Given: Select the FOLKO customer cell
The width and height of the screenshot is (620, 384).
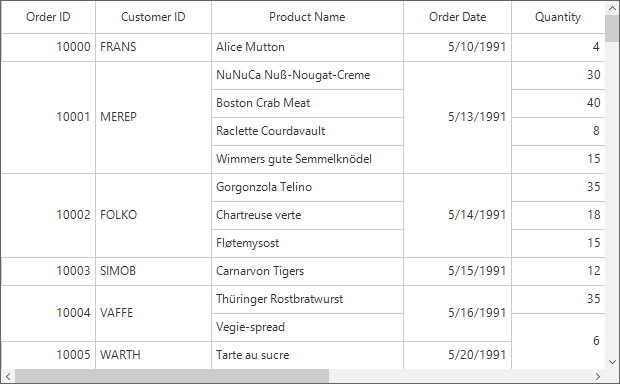Looking at the screenshot, I should coord(153,215).
